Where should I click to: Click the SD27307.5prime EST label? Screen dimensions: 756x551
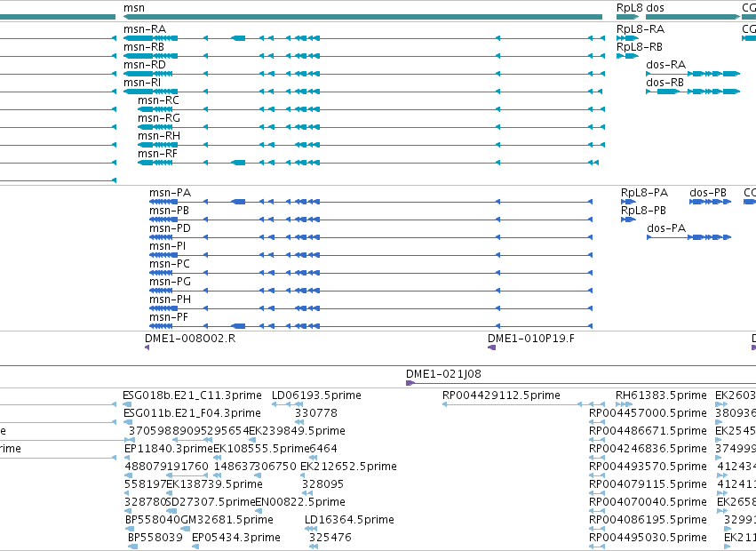pyautogui.click(x=211, y=502)
